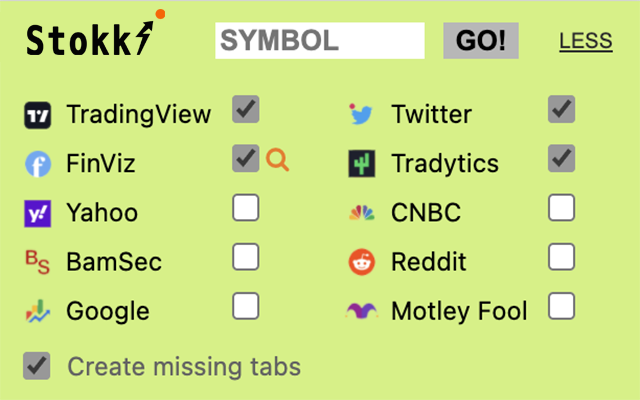Click the SYMBOL input field
The image size is (640, 400).
coord(320,41)
